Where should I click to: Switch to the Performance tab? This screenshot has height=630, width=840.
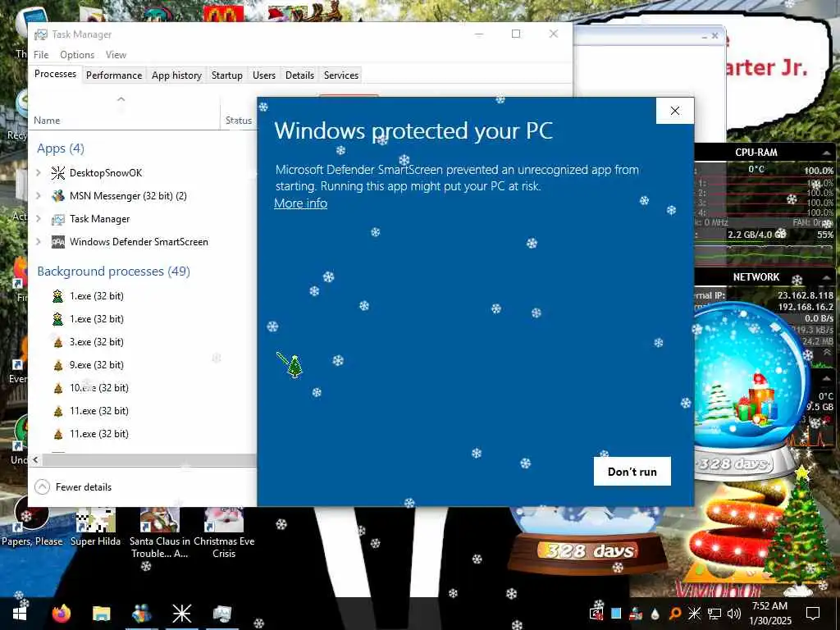114,75
